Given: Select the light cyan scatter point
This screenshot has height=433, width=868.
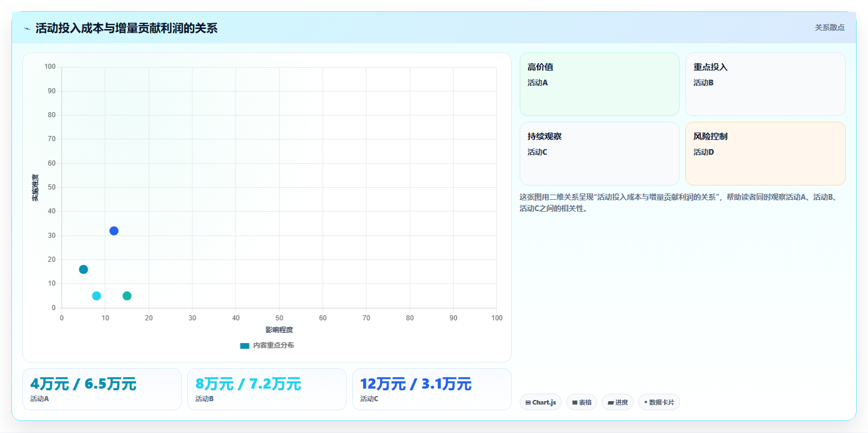Looking at the screenshot, I should (97, 296).
